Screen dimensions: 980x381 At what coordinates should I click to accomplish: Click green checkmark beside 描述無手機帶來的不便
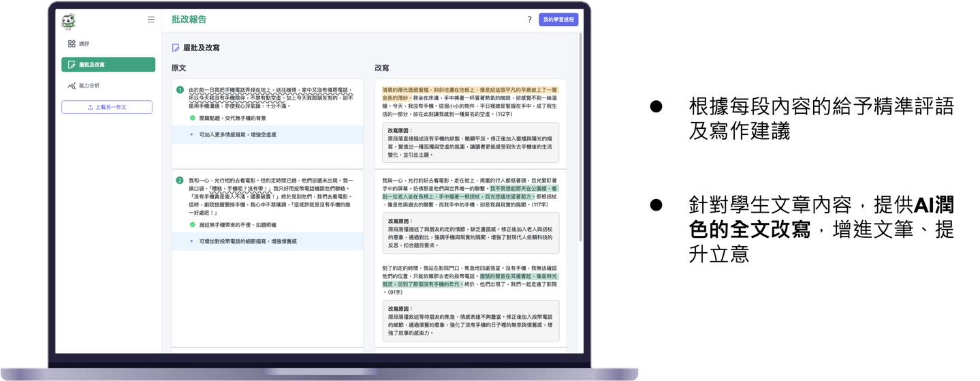(x=193, y=224)
